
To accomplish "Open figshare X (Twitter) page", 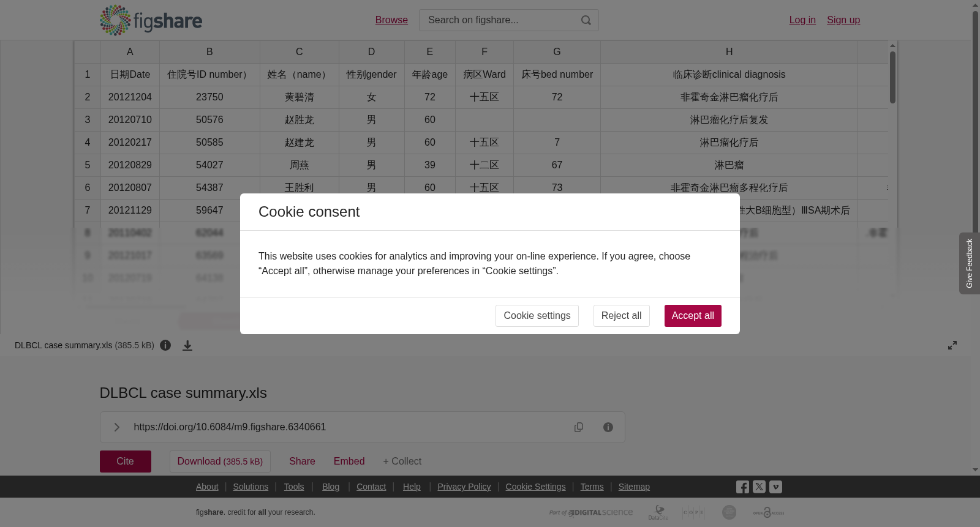I will [x=759, y=487].
